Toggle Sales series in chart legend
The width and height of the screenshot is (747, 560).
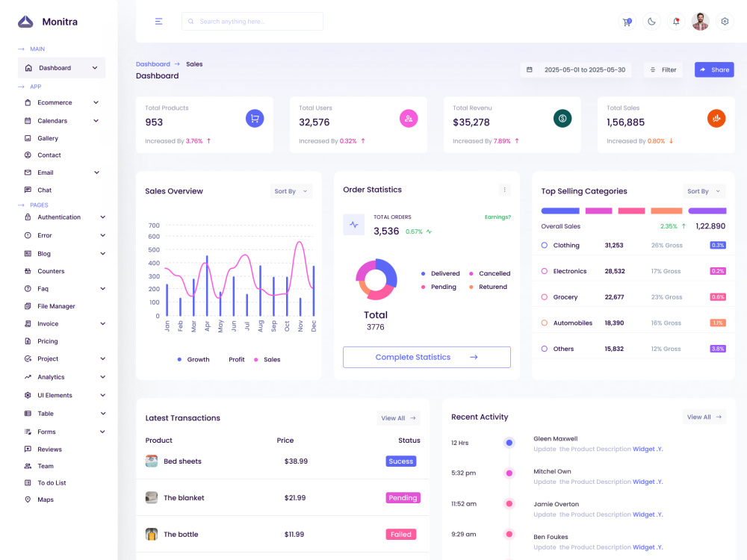pos(267,360)
